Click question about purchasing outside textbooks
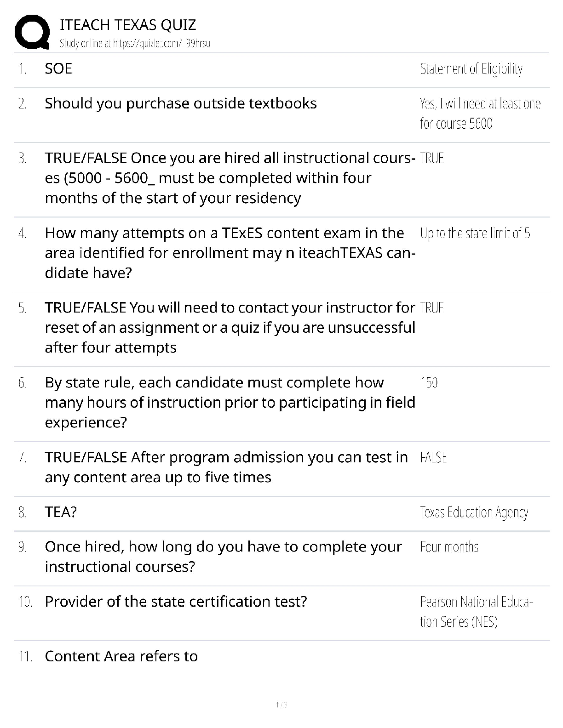Viewport: 563px width, 728px height. (x=181, y=103)
